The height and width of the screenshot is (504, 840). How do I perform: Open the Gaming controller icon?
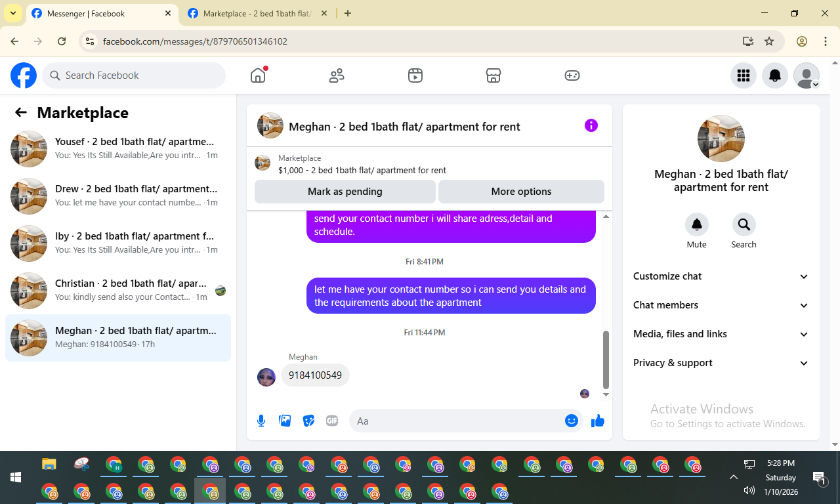572,75
